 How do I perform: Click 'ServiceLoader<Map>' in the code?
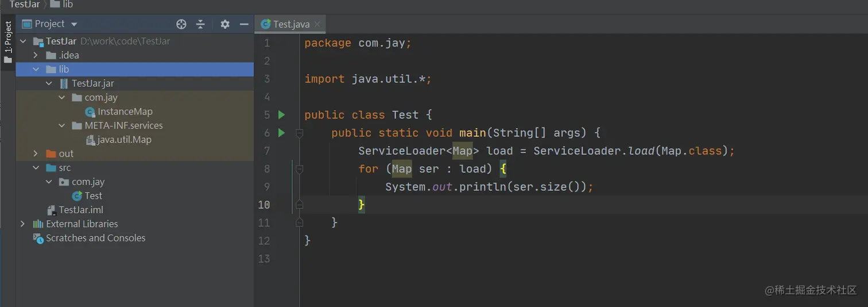[x=419, y=151]
